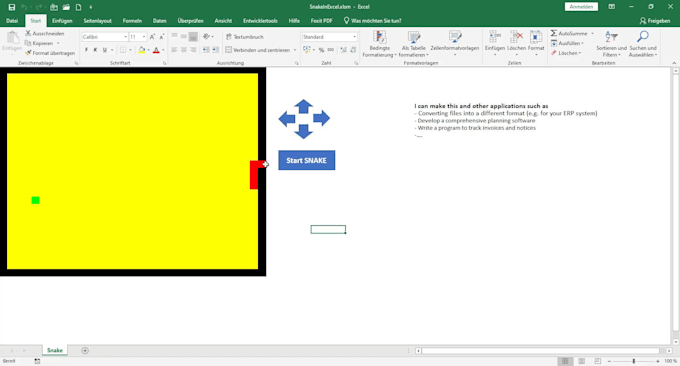
Task: Align text to middle of cell
Action: 184,36
